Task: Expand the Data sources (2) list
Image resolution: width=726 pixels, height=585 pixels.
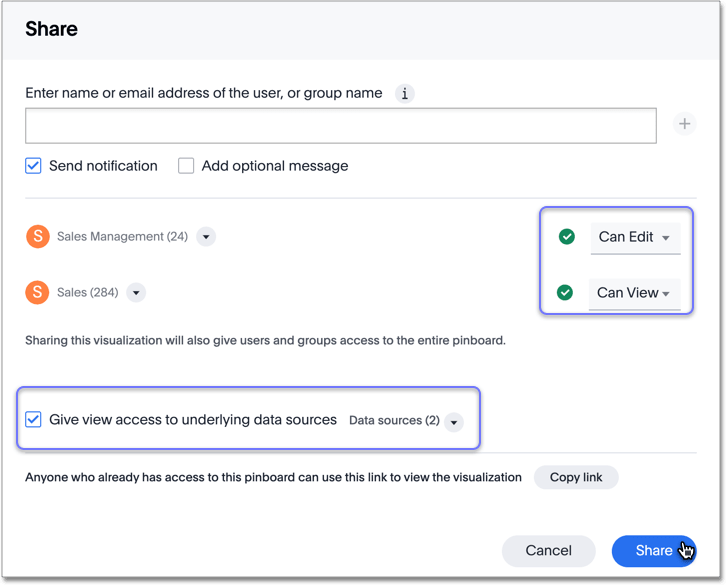Action: (x=454, y=421)
